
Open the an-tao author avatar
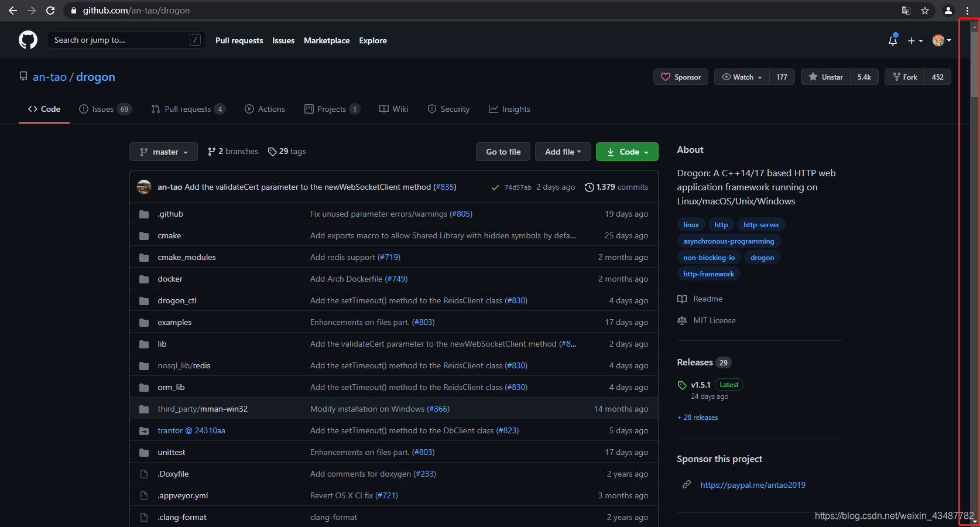[x=144, y=187]
